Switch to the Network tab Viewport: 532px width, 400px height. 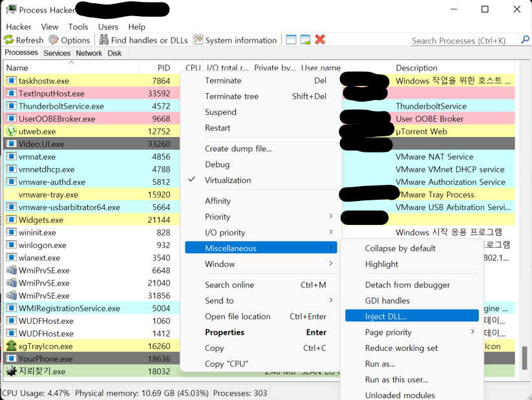click(x=89, y=53)
